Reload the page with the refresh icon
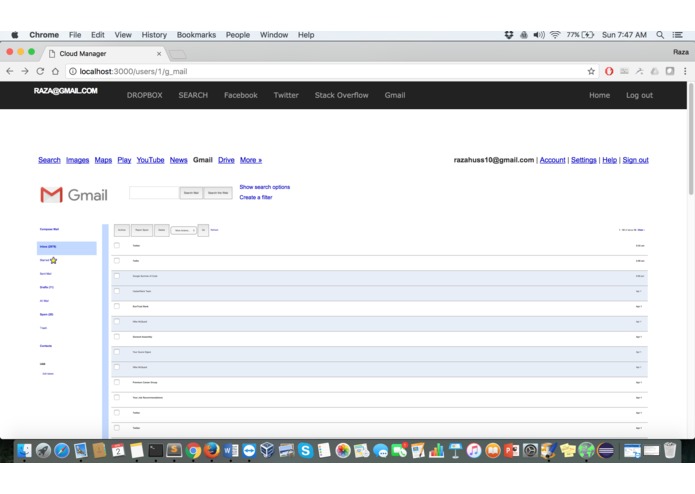The image size is (695, 494). point(40,71)
